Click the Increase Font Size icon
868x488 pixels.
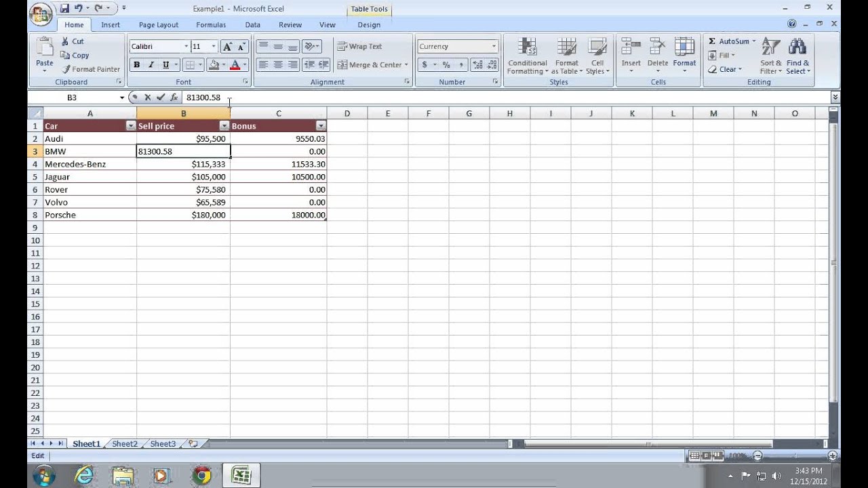pyautogui.click(x=228, y=46)
